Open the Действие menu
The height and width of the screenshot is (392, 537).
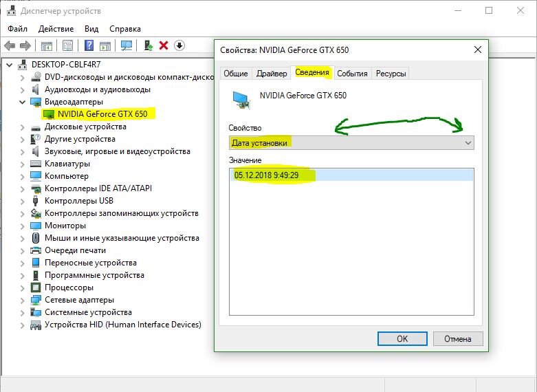pyautogui.click(x=56, y=29)
